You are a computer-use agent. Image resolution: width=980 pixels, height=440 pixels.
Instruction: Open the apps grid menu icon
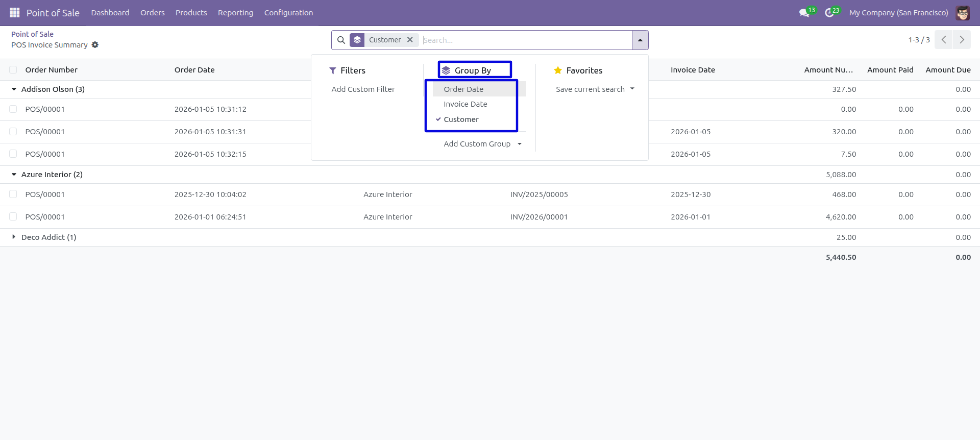click(14, 12)
